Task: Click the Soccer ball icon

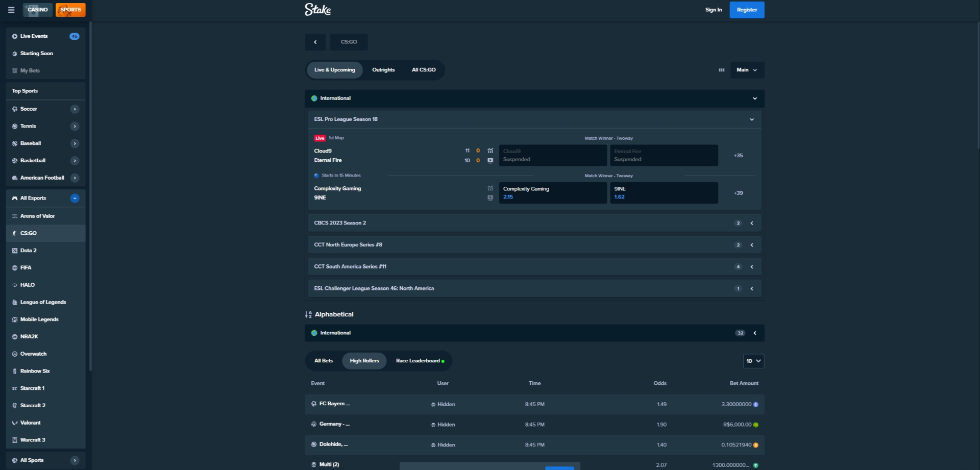Action: click(x=15, y=109)
